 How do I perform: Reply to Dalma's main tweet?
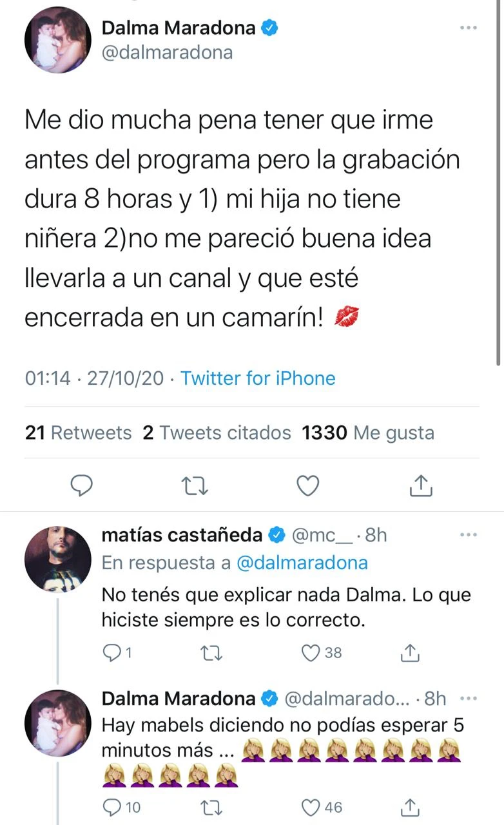pos(81,485)
